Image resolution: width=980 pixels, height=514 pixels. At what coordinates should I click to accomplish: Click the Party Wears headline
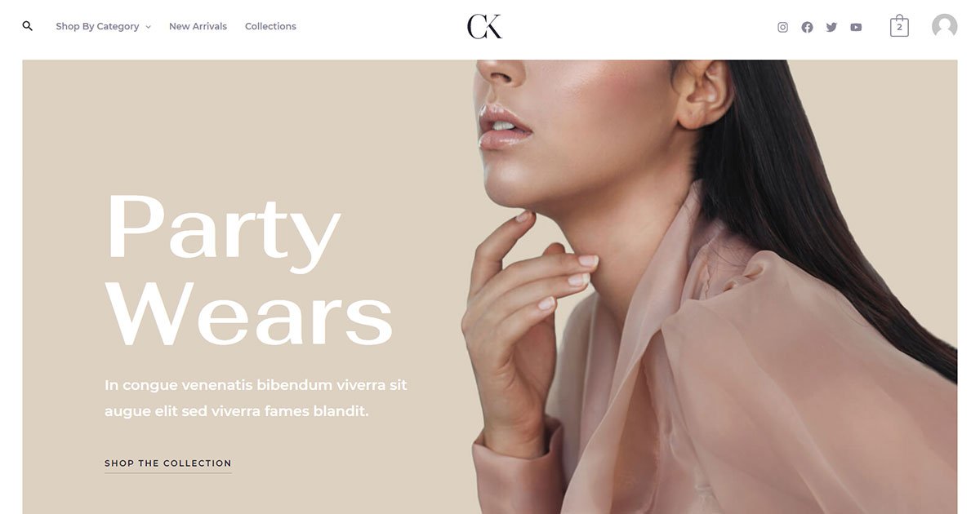(250, 269)
